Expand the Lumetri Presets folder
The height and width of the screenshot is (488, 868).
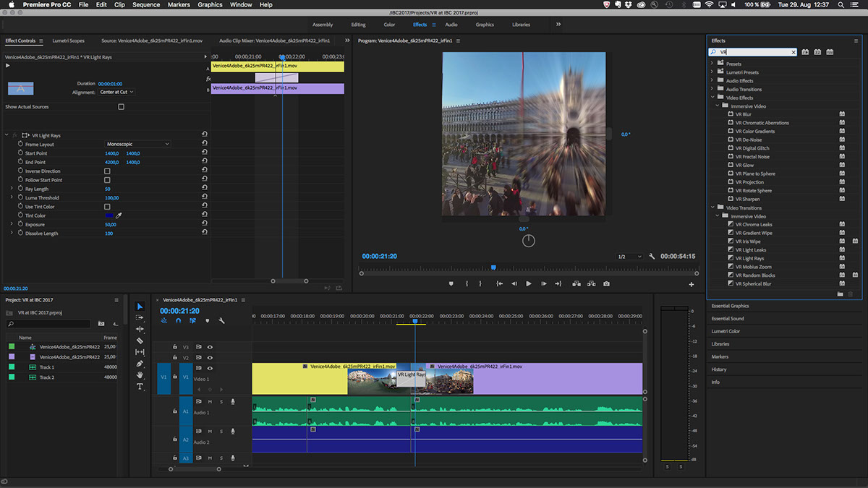712,72
